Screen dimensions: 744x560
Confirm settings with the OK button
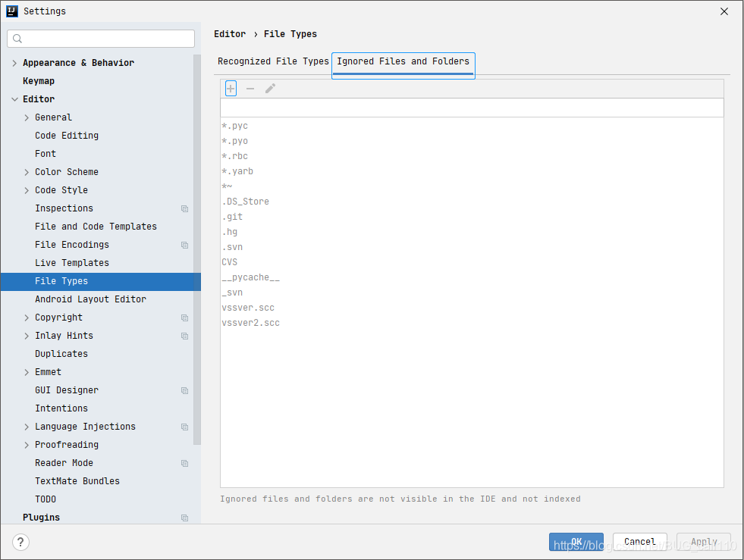[576, 541]
